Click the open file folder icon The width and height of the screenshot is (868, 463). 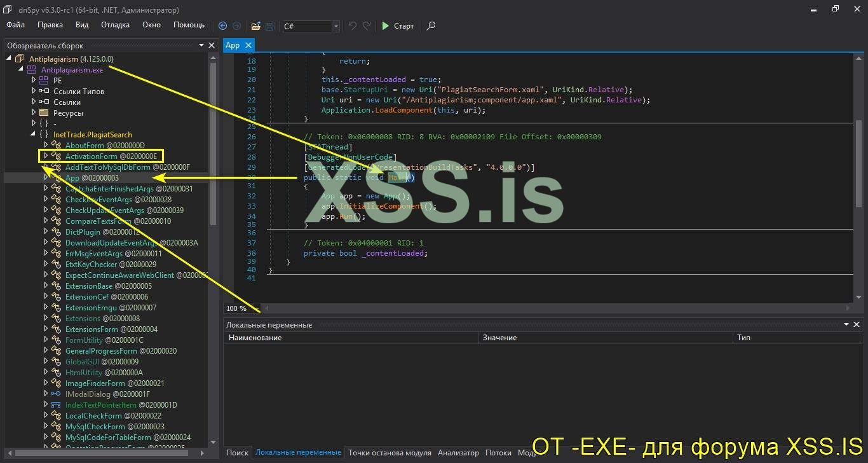click(x=255, y=26)
